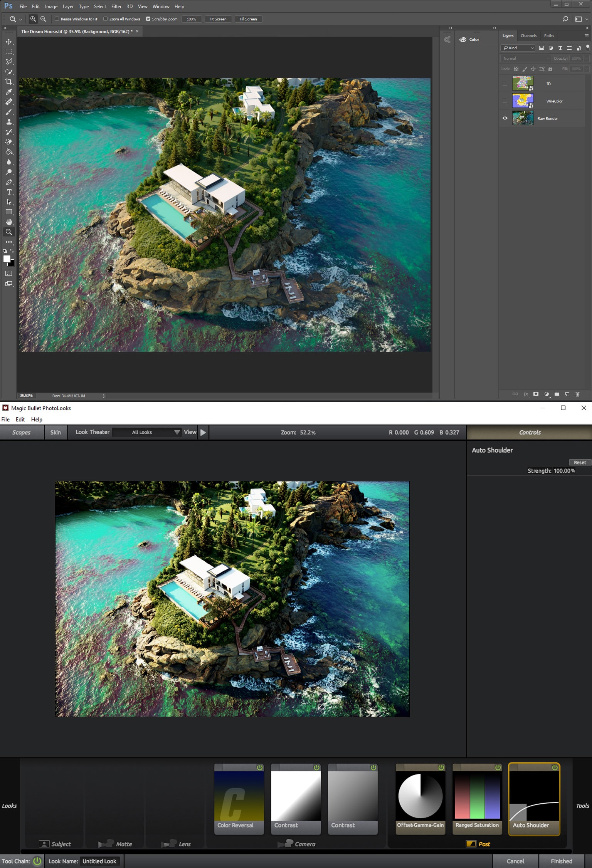Select the Eyedropper tool
The height and width of the screenshot is (868, 592).
coord(9,92)
